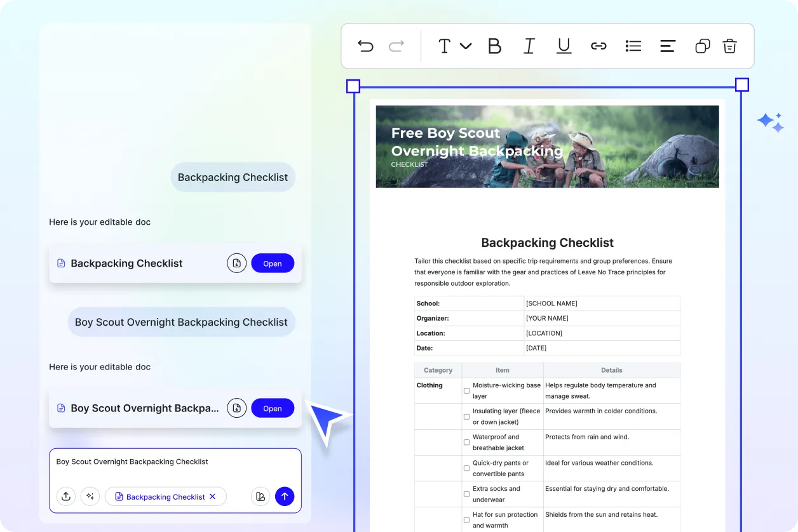
Task: Open the Boy Scout Overnight Backpacking doc
Action: coord(273,408)
